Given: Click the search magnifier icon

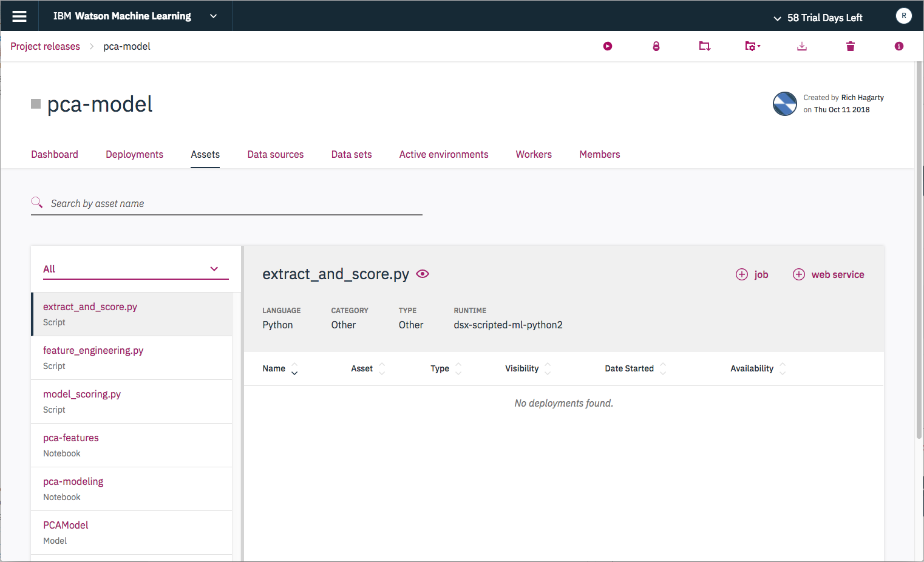Looking at the screenshot, I should click(x=37, y=202).
